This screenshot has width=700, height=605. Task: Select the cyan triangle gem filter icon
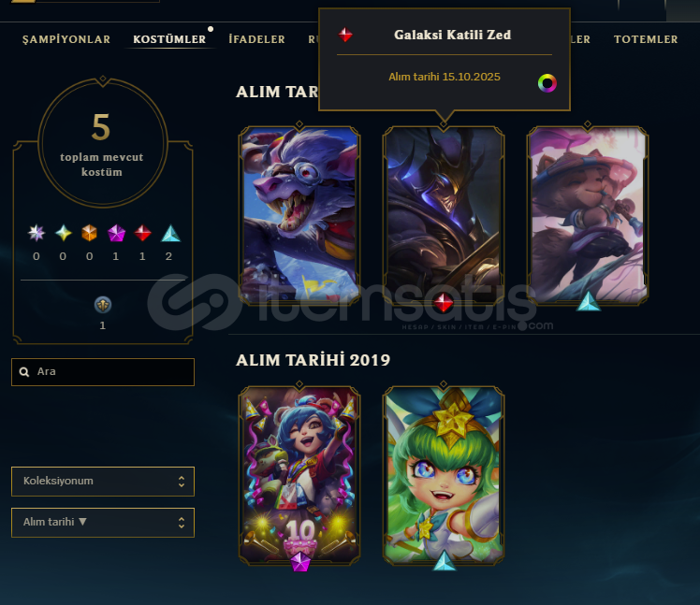point(170,233)
